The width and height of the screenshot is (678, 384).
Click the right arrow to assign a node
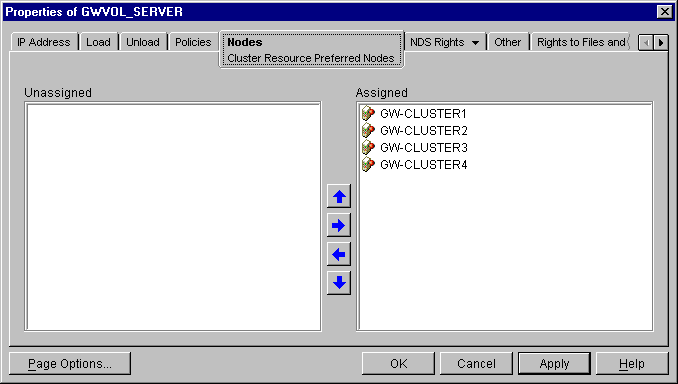click(x=339, y=225)
